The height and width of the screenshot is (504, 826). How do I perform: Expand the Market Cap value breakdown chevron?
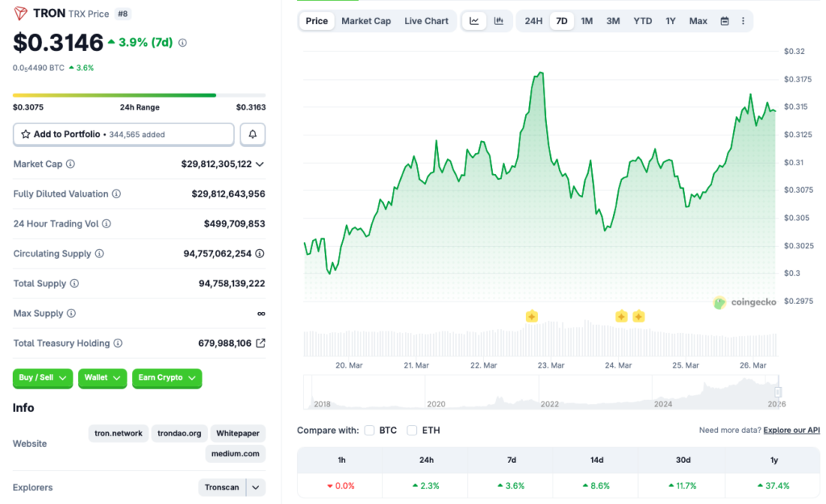(261, 164)
